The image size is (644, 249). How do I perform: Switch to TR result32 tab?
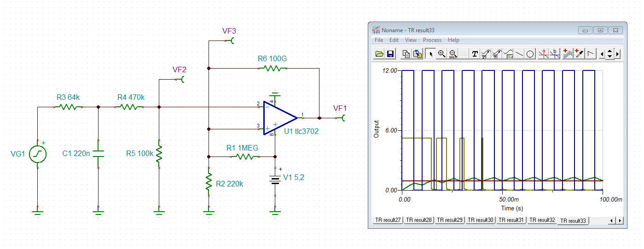click(x=542, y=220)
